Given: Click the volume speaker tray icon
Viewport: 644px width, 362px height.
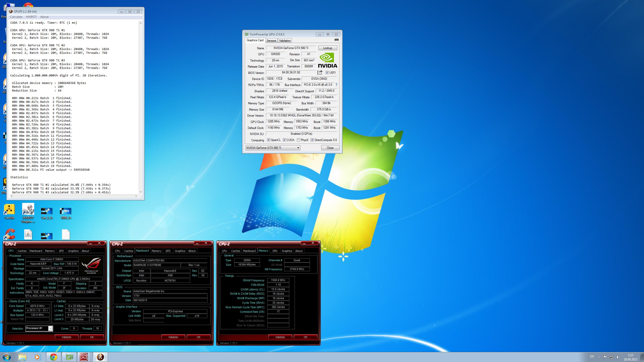Looking at the screenshot, I should pos(617,357).
